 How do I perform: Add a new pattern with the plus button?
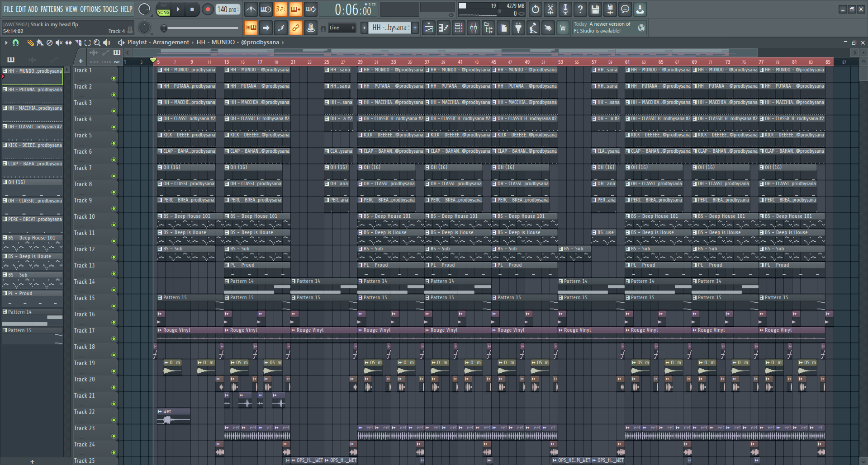click(x=415, y=28)
